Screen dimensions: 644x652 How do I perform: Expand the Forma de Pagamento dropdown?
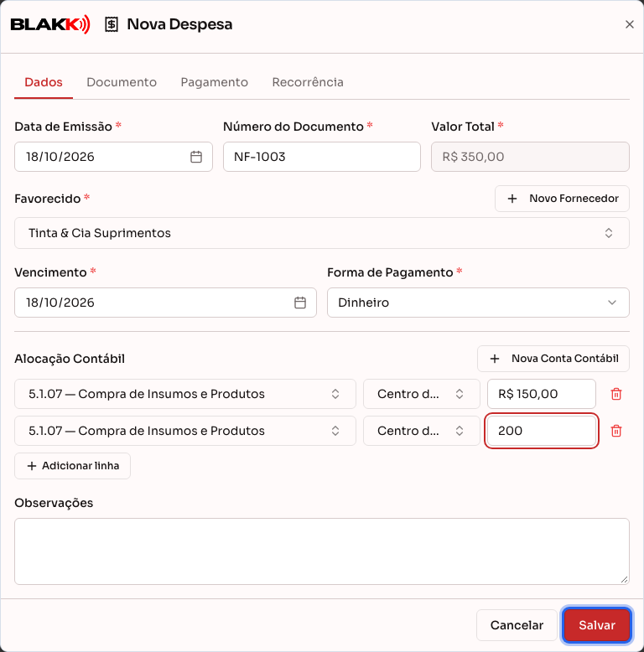[478, 303]
